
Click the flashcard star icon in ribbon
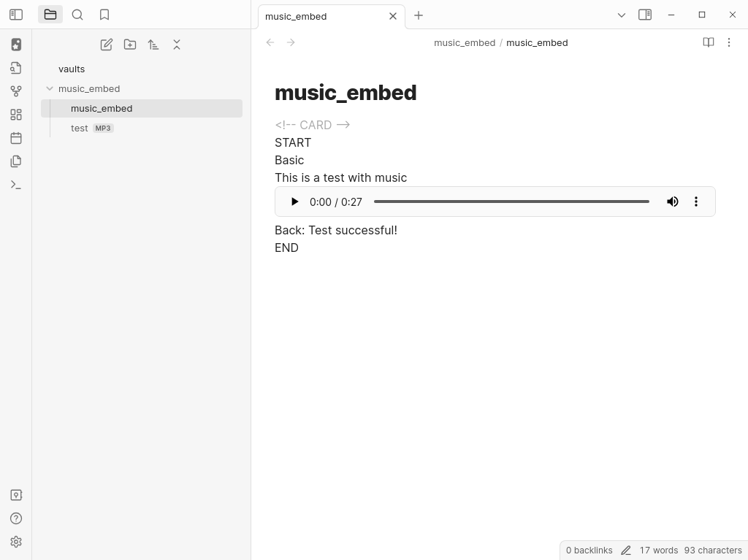click(16, 45)
